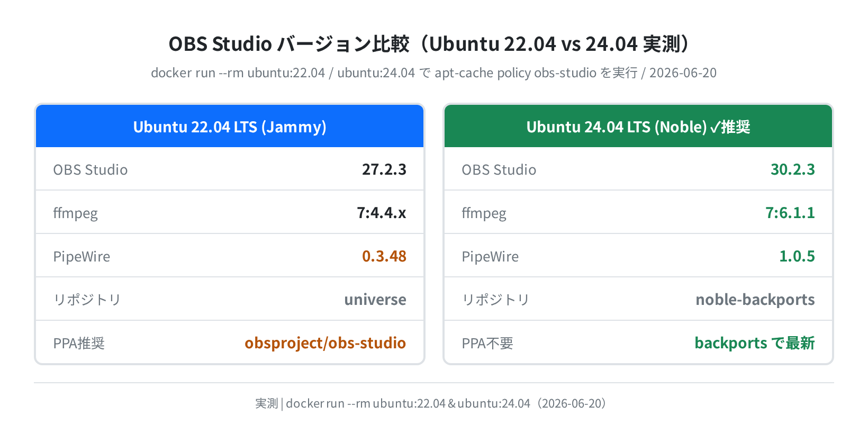Click the リポジトリ label in Noble card

coord(495,300)
